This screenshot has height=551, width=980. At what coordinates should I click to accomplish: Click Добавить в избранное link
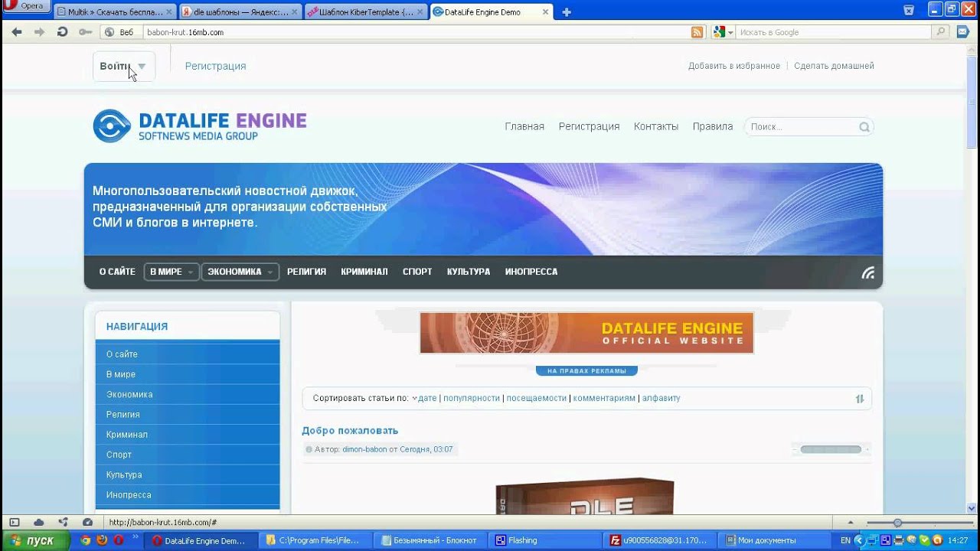click(x=734, y=66)
